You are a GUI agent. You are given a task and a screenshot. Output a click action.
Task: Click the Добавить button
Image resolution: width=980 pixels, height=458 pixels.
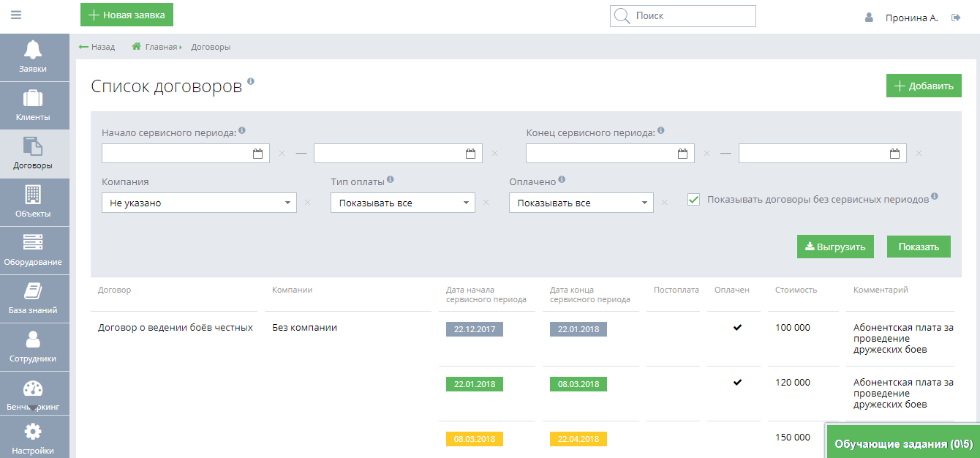point(923,86)
